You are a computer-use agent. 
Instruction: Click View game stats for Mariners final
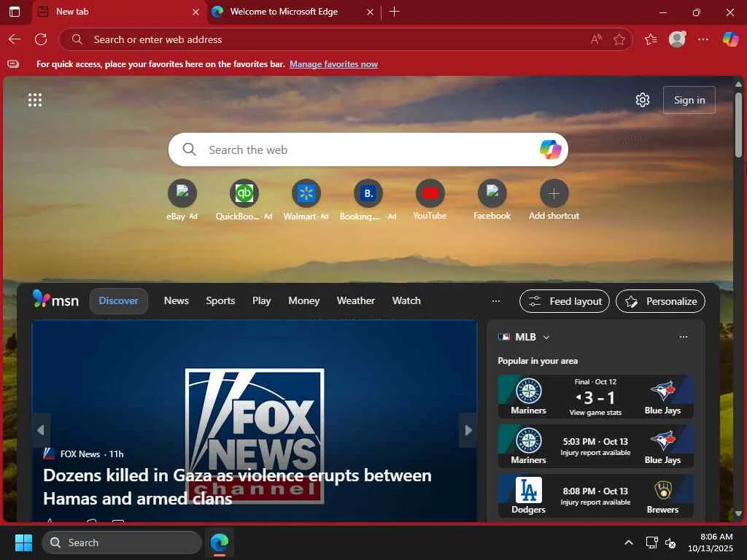click(x=595, y=413)
